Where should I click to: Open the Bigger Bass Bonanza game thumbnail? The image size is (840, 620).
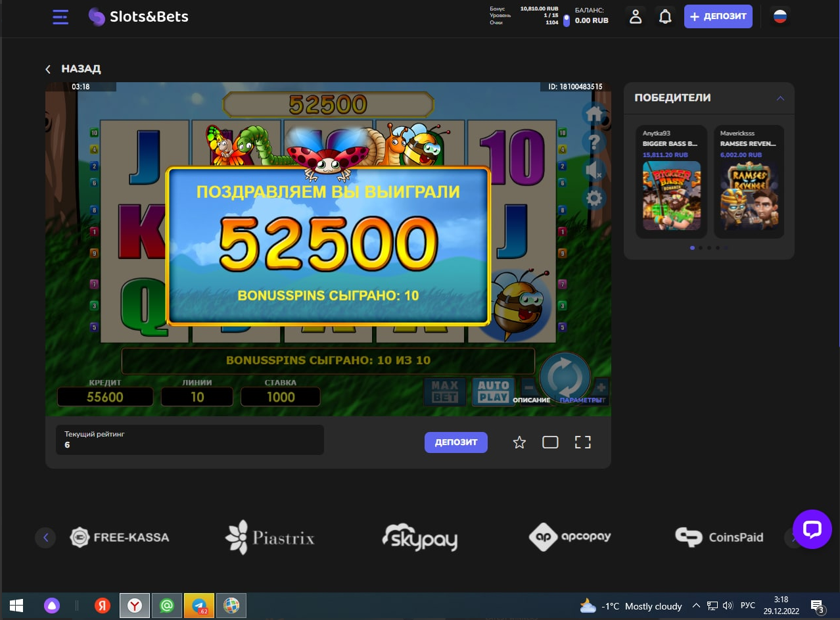pos(671,195)
